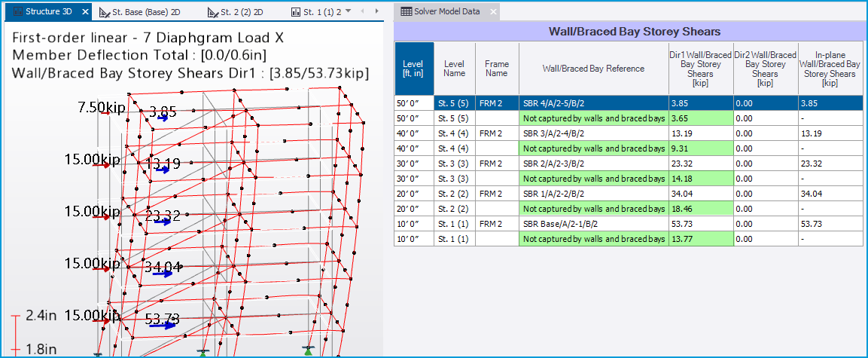This screenshot has height=358, width=868.
Task: Sort by the Level column header
Action: point(413,69)
